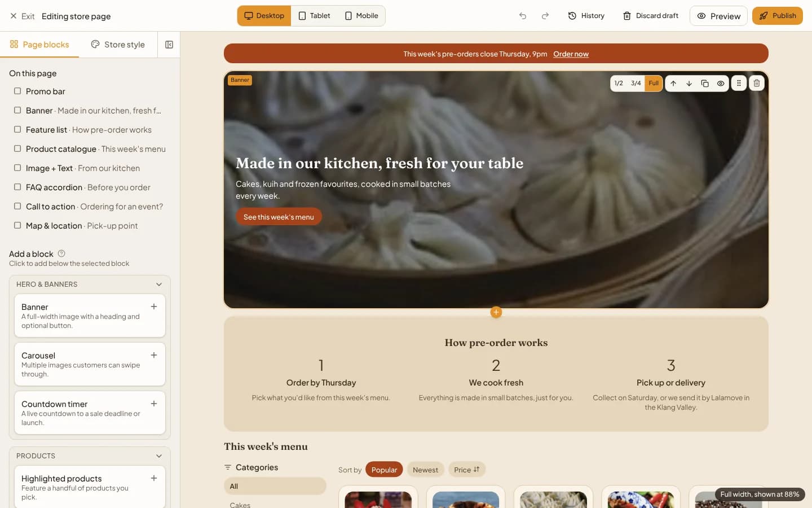Select the All category
Screen dimensions: 812x508
(275, 486)
